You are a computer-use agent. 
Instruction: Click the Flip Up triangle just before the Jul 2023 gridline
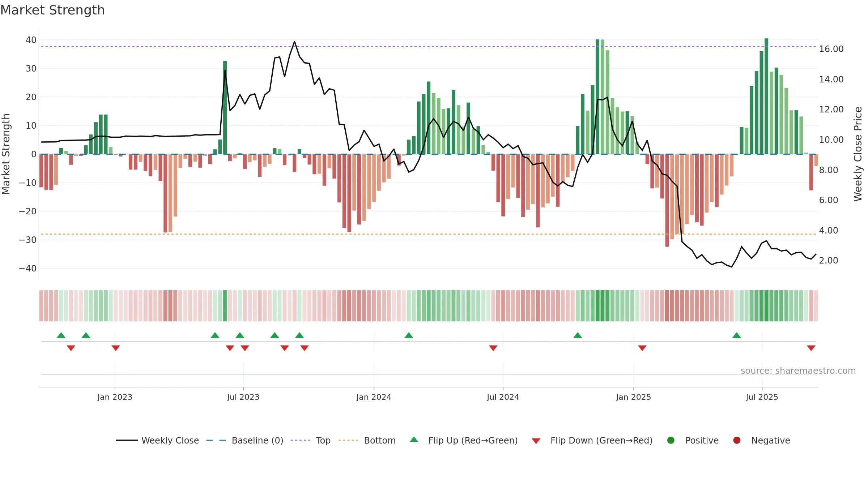(x=240, y=335)
